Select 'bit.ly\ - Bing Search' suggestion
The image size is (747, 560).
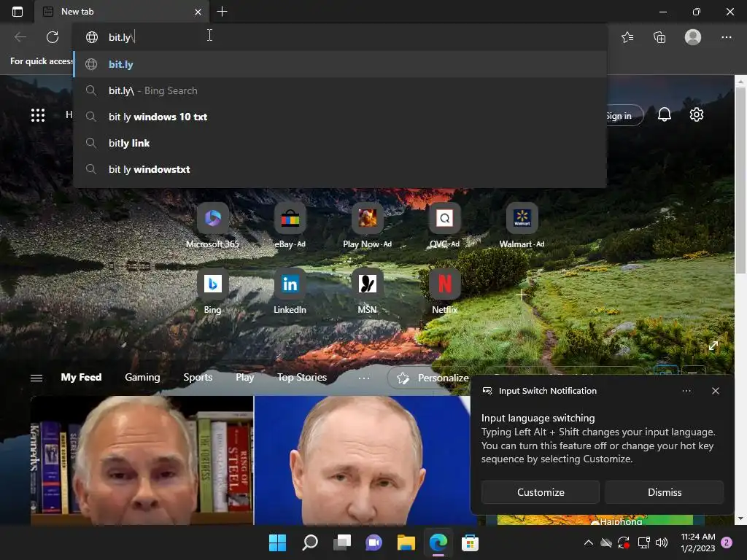tap(340, 90)
